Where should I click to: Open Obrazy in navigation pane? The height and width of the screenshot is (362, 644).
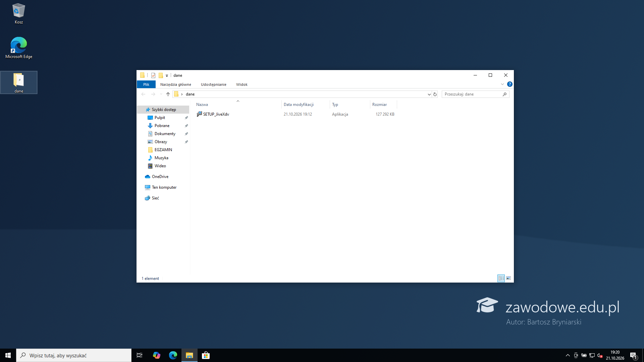tap(161, 142)
